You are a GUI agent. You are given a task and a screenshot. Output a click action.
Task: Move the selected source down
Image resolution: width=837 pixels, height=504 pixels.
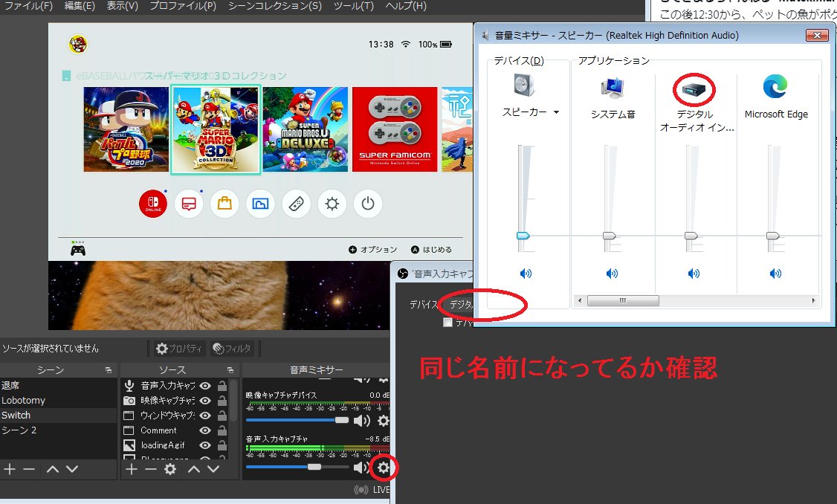(213, 469)
